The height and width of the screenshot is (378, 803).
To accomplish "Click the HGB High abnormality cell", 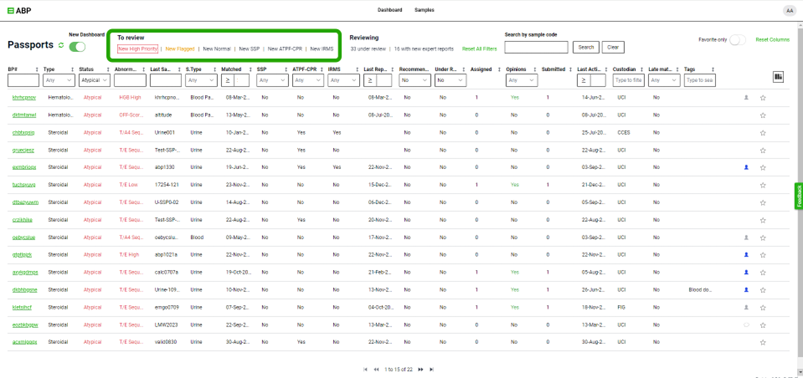I will (x=130, y=97).
